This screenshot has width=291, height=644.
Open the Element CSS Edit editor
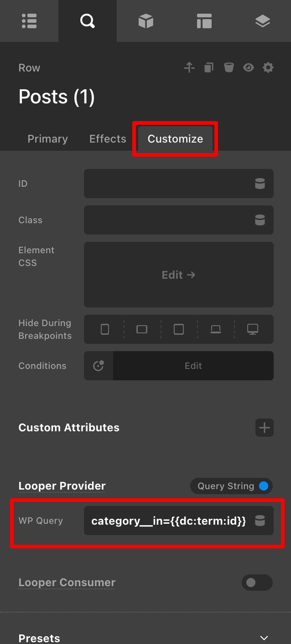coord(179,275)
